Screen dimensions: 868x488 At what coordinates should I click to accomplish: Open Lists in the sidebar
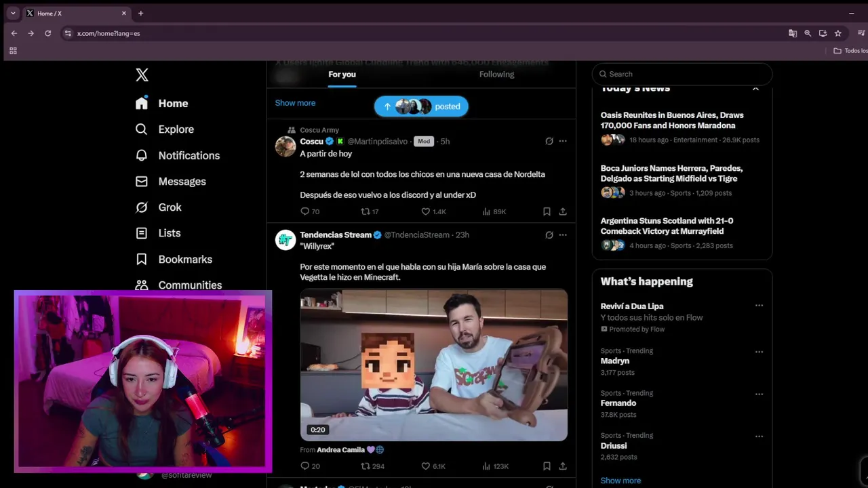[157, 232]
